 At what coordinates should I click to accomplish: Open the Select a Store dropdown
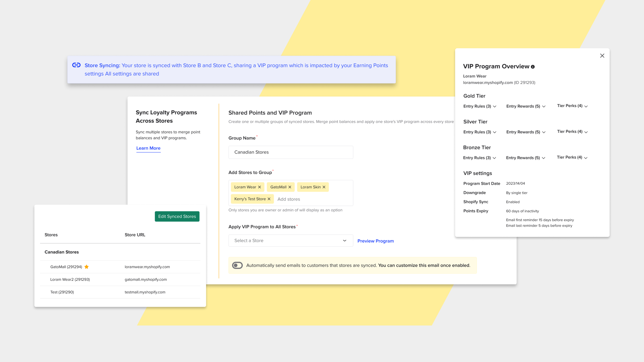click(290, 241)
